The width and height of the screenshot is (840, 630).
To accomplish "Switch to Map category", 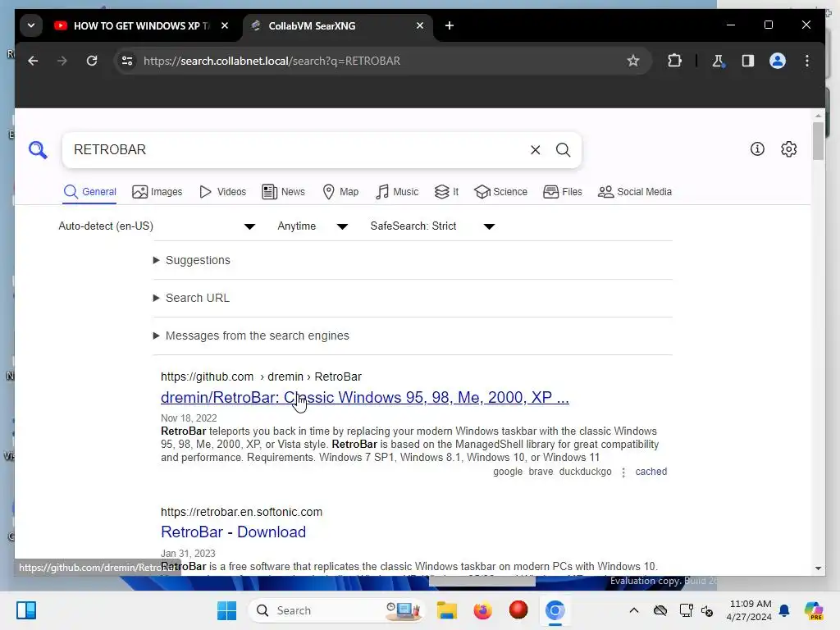I will click(x=340, y=192).
